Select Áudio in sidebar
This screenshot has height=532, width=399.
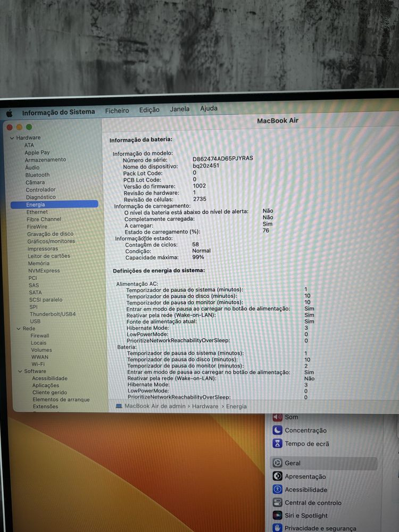(32, 168)
